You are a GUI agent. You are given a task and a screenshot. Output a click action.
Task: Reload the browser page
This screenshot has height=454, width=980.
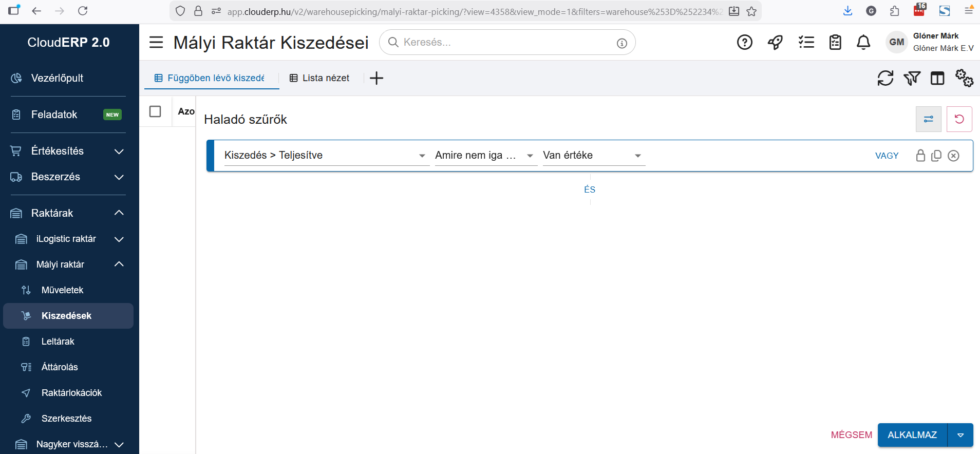(83, 11)
